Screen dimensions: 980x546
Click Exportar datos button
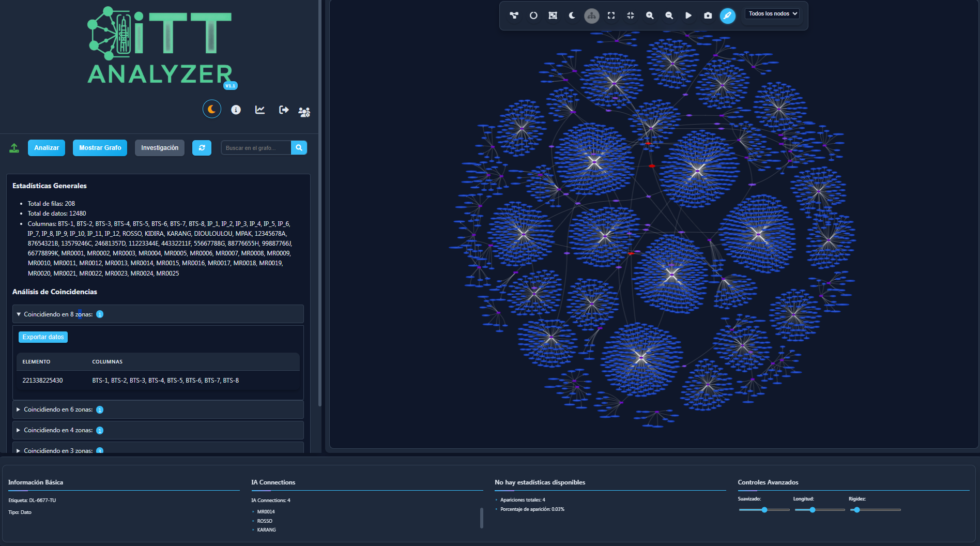43,337
